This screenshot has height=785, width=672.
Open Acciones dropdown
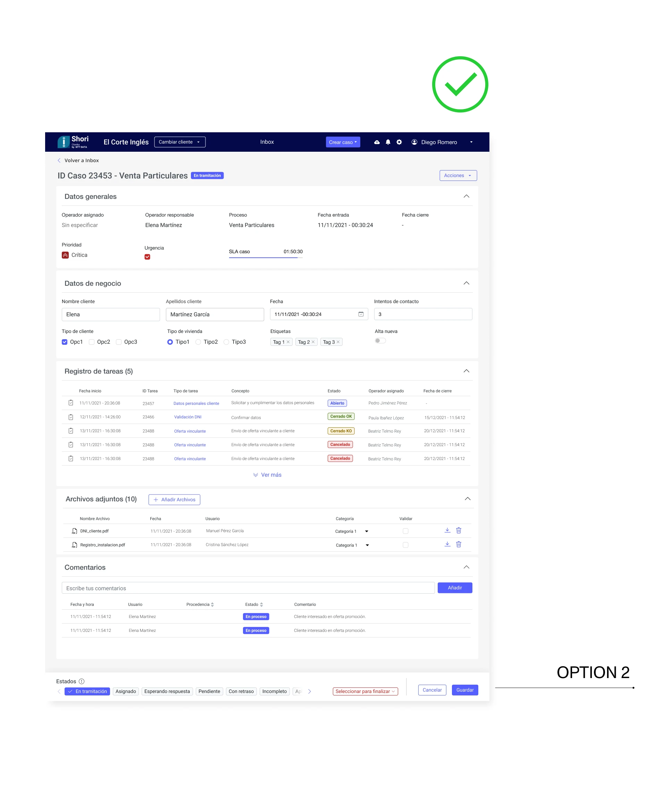coord(458,175)
